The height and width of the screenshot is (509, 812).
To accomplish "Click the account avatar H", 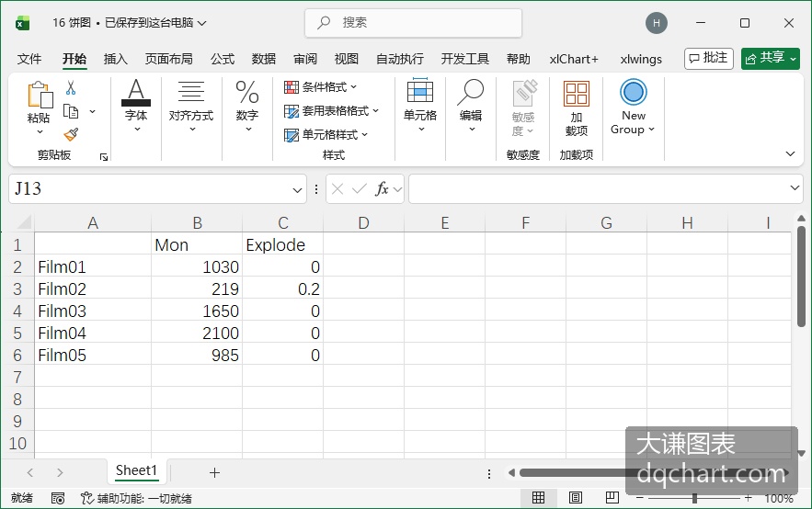I will coord(656,23).
